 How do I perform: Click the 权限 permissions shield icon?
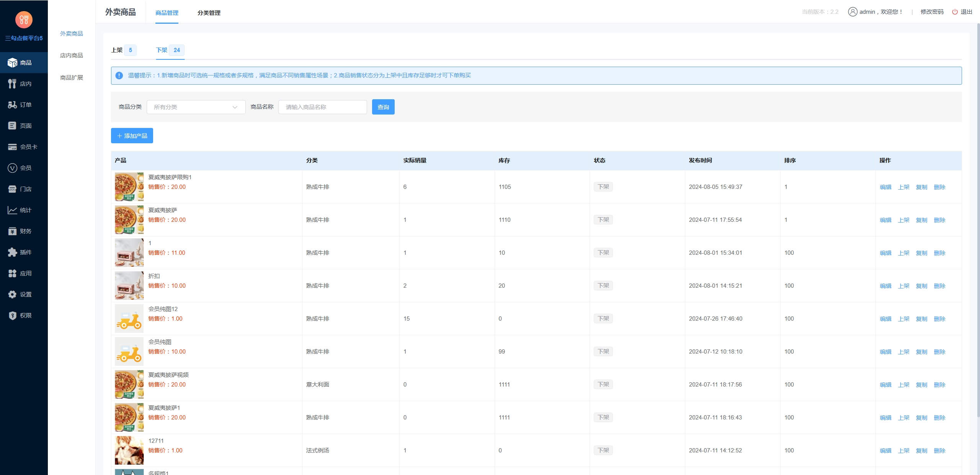click(24, 315)
